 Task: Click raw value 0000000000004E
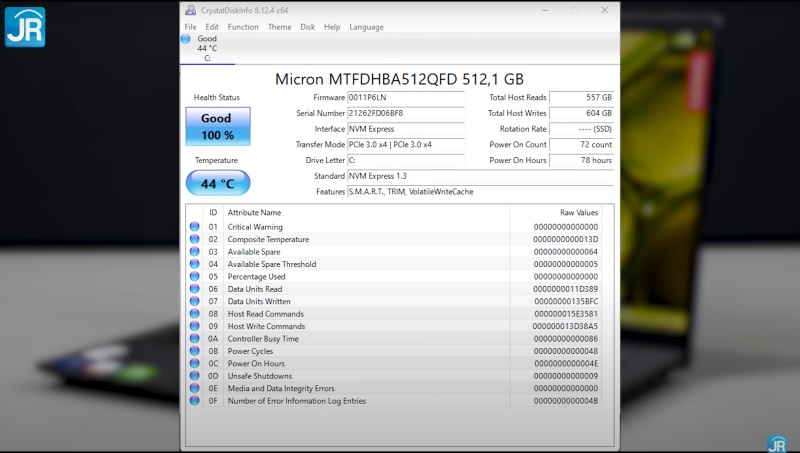coord(566,364)
